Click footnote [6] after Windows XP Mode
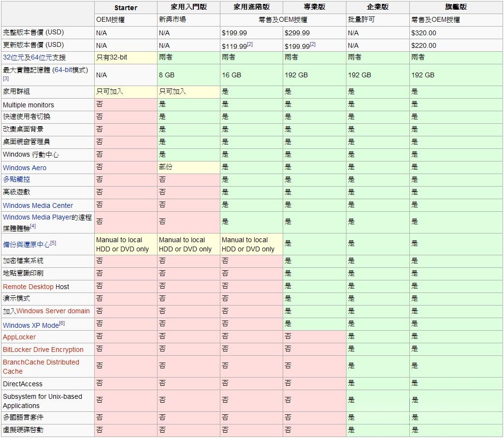504x438 pixels. click(x=62, y=323)
